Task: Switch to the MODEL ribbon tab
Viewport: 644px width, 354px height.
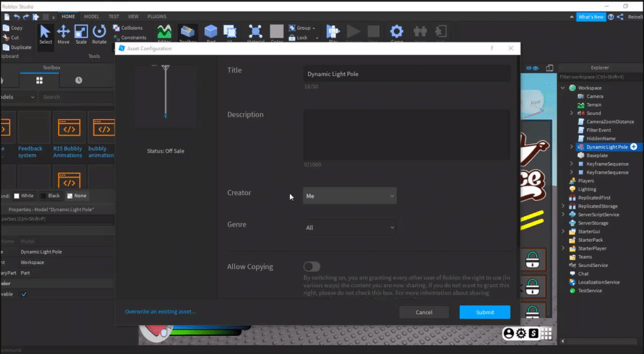Action: pos(91,17)
